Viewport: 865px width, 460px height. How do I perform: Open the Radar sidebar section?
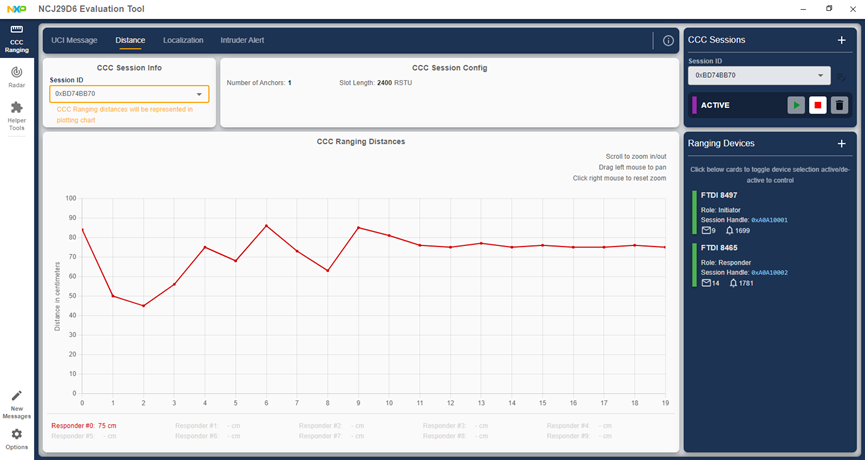tap(17, 77)
